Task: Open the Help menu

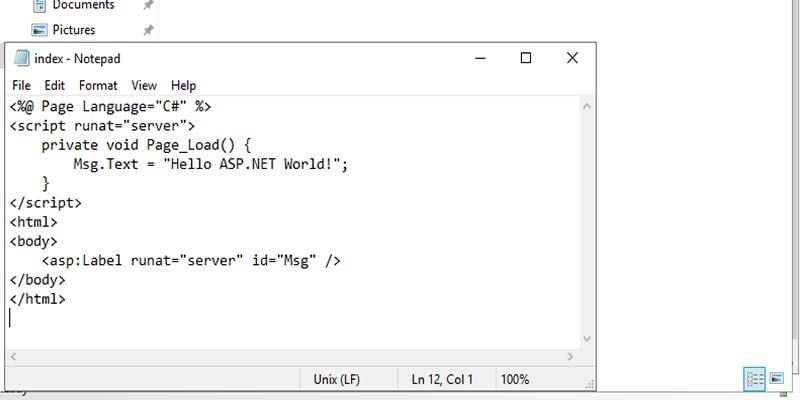Action: [183, 86]
